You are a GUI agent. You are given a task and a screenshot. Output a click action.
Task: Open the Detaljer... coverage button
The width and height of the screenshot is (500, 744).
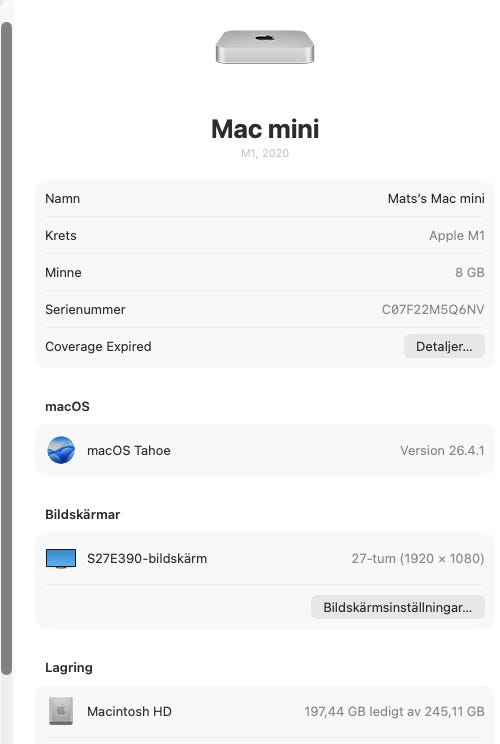(x=444, y=346)
